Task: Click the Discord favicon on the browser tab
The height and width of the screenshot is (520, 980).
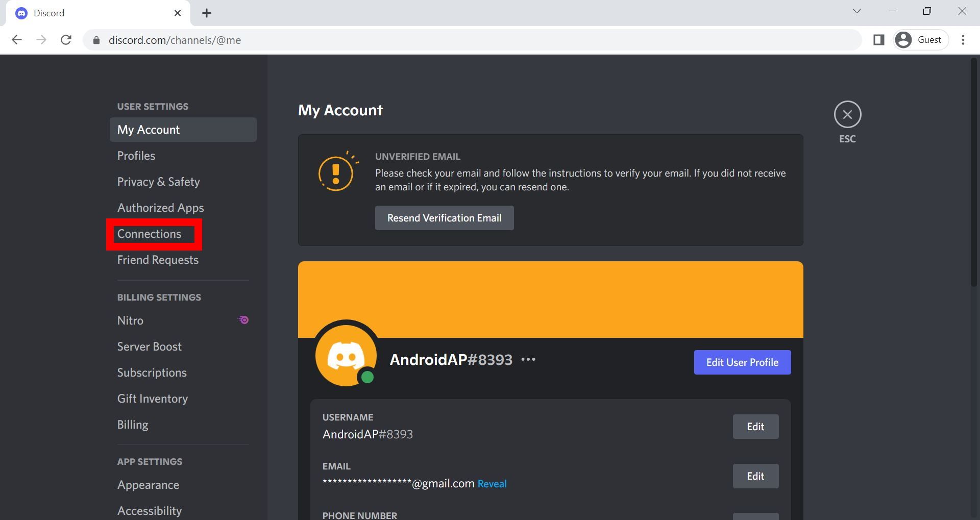Action: point(21,13)
